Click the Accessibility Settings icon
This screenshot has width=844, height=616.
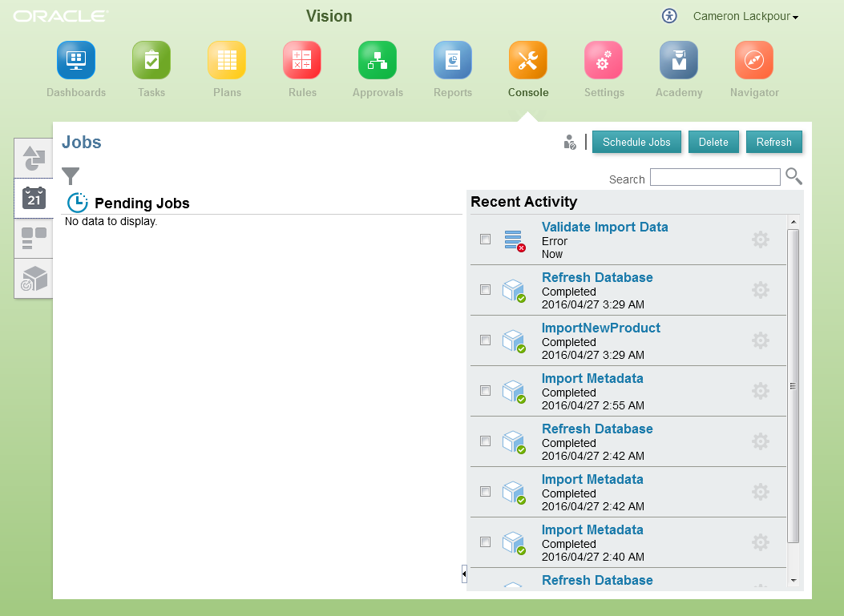669,15
